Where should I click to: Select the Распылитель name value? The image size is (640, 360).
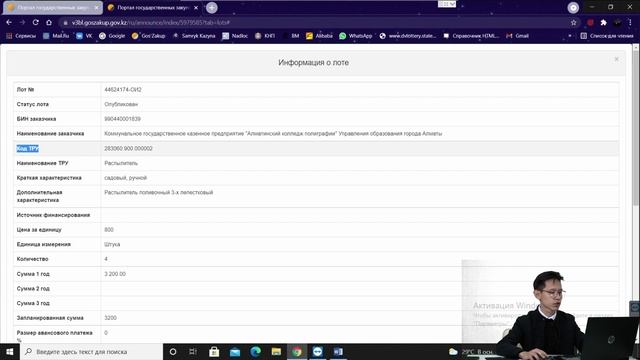click(121, 163)
